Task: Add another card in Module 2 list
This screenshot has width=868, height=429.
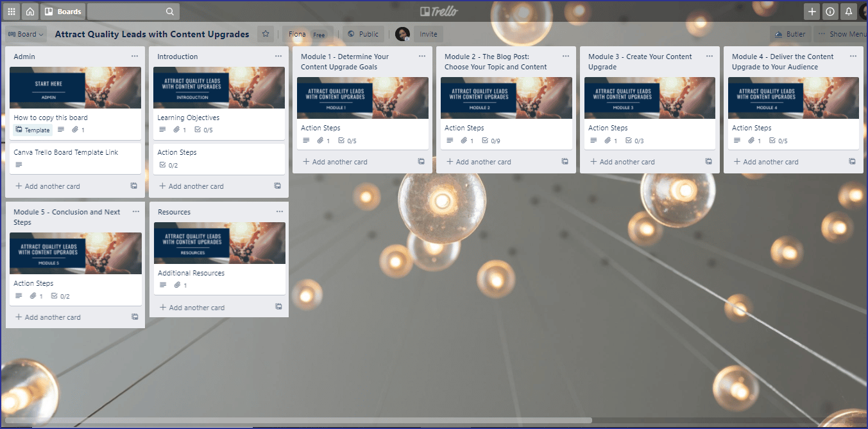Action: pyautogui.click(x=479, y=162)
